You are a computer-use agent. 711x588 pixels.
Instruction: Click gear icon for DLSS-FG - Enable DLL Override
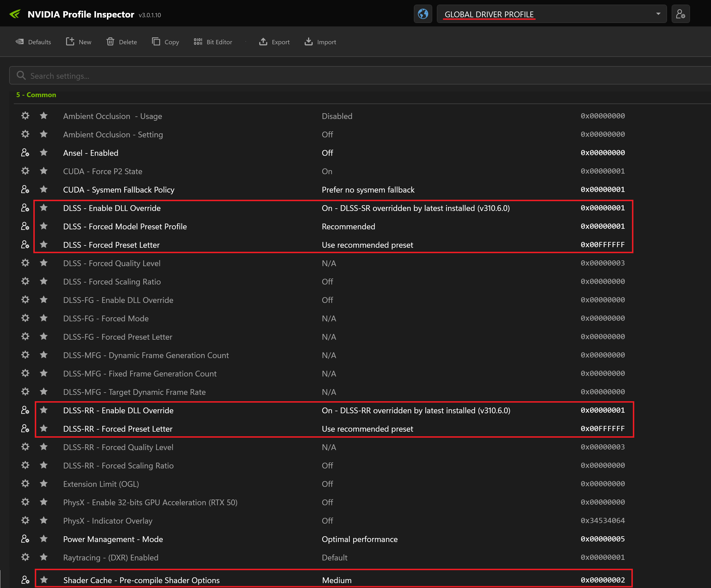pos(25,299)
